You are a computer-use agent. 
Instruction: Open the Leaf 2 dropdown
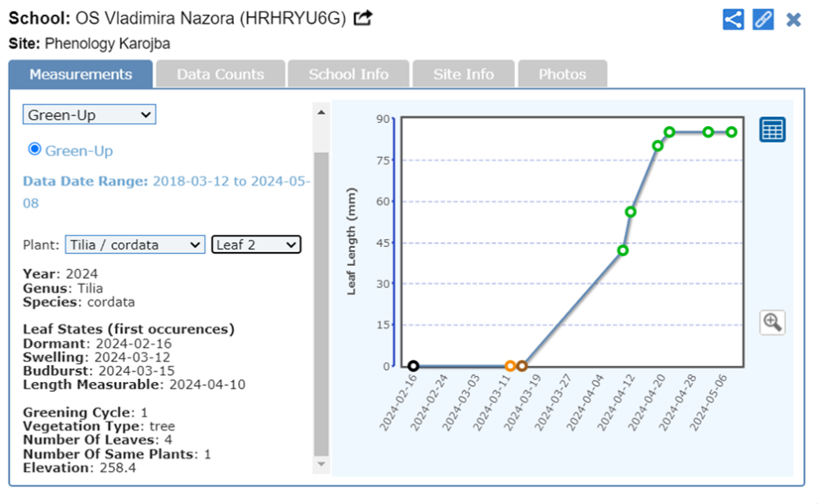(256, 245)
